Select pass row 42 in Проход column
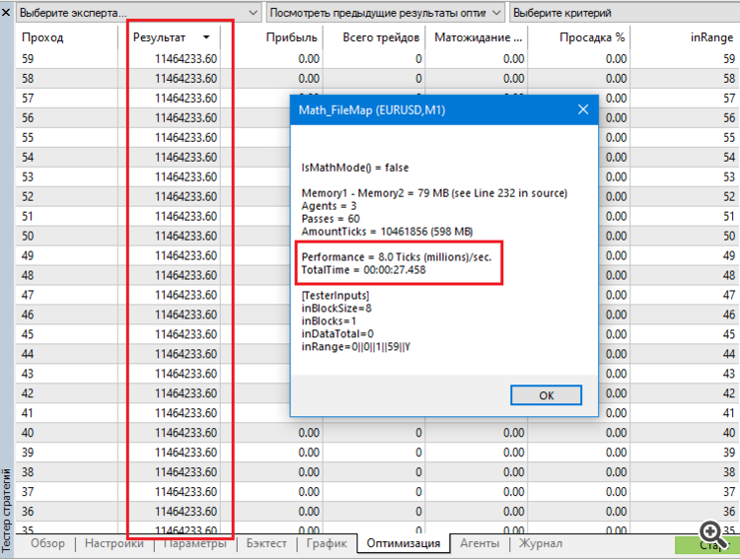This screenshot has width=740, height=560. tap(28, 393)
